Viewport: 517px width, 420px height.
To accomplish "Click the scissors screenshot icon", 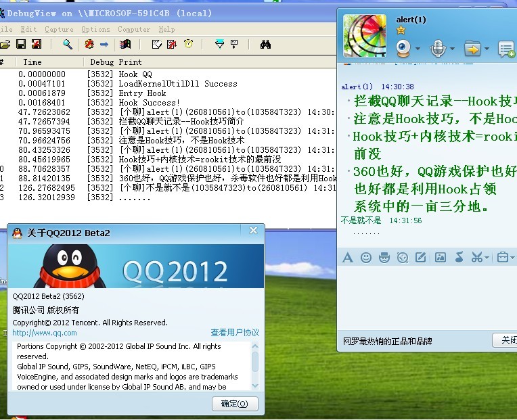I will pyautogui.click(x=477, y=257).
